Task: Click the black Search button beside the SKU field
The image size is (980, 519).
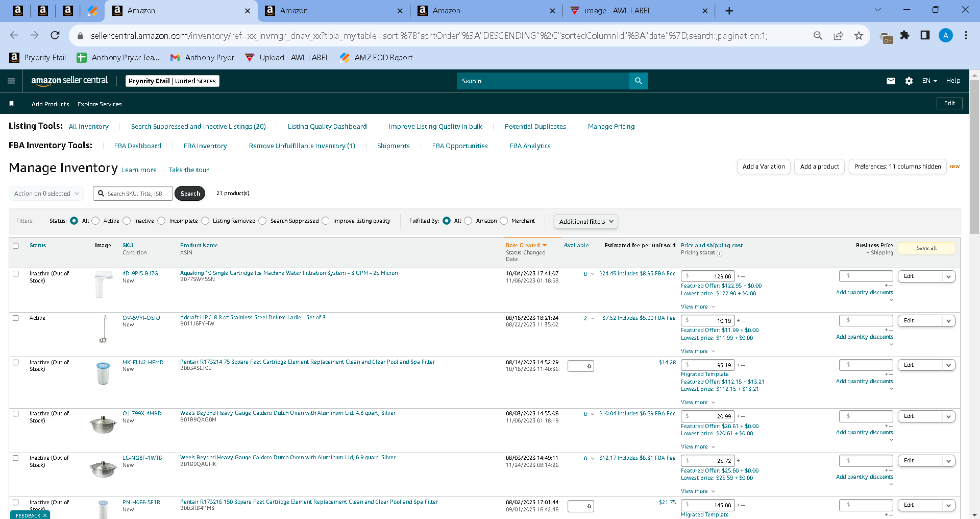Action: pyautogui.click(x=190, y=194)
